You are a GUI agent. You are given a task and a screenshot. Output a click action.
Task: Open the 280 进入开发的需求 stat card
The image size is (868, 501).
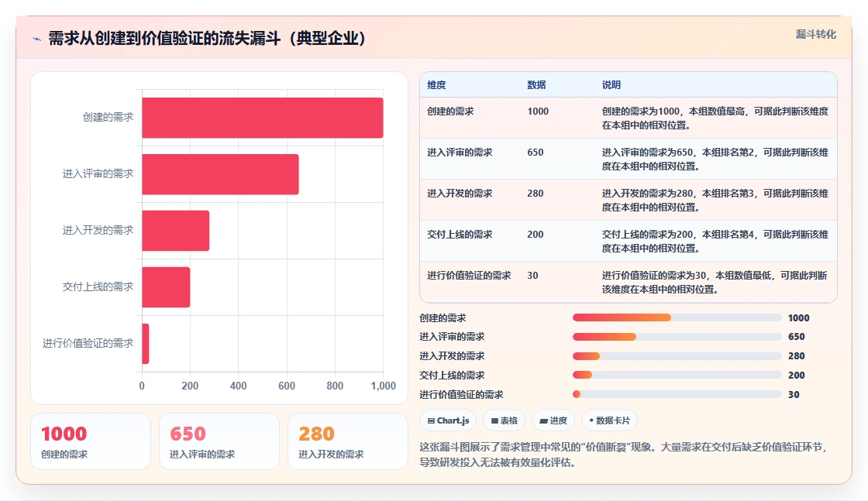tap(348, 441)
